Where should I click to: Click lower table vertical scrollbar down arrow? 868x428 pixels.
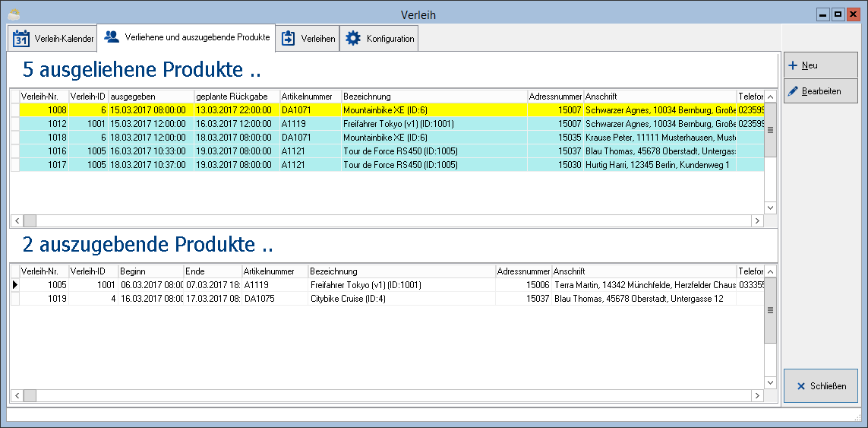[771, 382]
